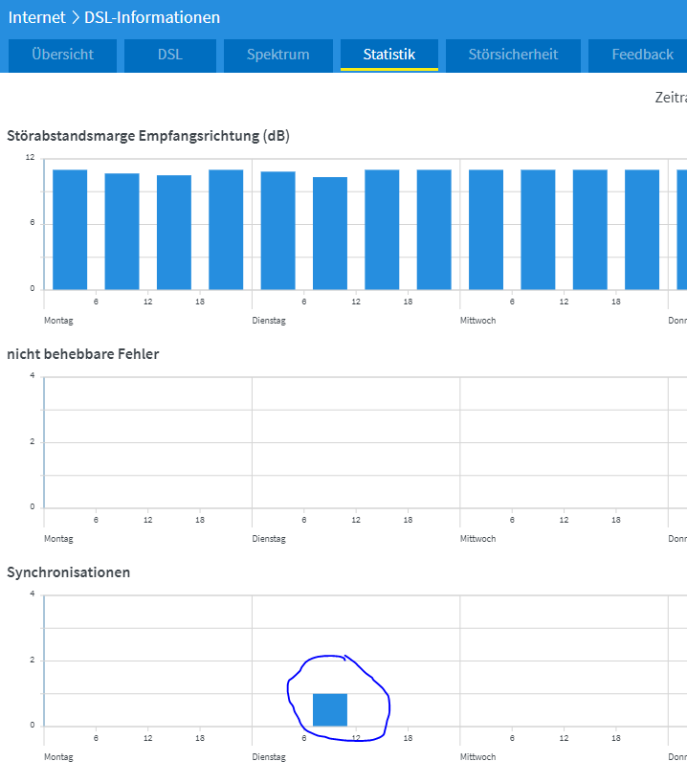This screenshot has width=687, height=784.
Task: Select first Wednesday bar in Störabstandsmarge chart
Action: 486,230
